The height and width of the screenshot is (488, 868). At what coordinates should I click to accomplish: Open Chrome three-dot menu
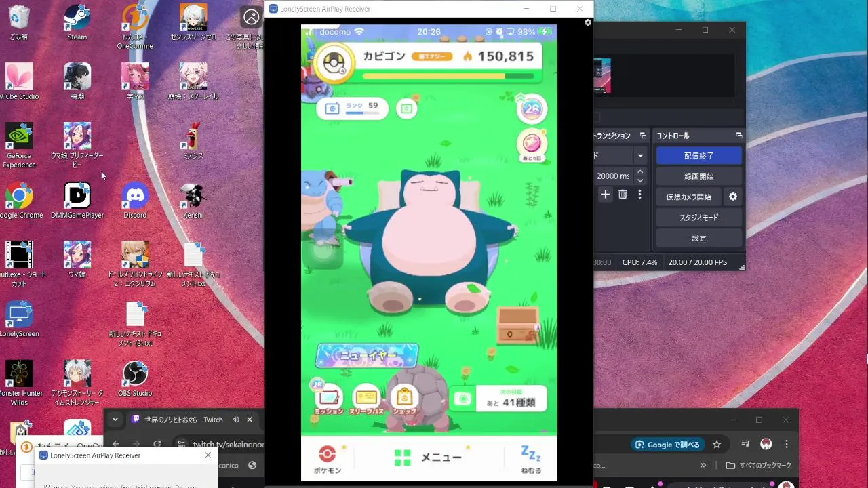[x=787, y=445]
